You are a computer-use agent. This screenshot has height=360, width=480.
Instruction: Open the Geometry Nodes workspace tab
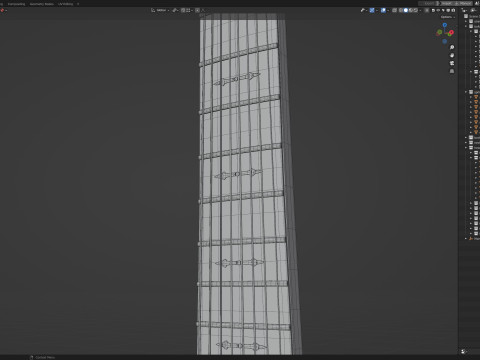click(42, 4)
